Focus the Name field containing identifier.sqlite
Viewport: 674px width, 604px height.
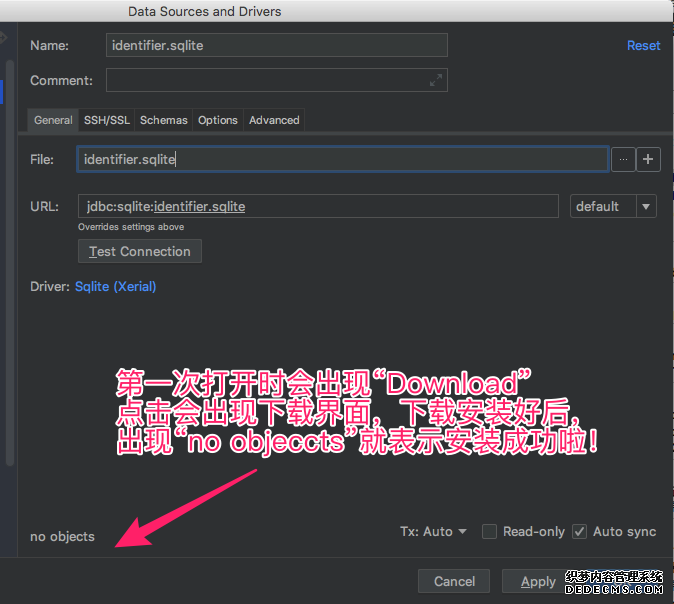(x=277, y=45)
